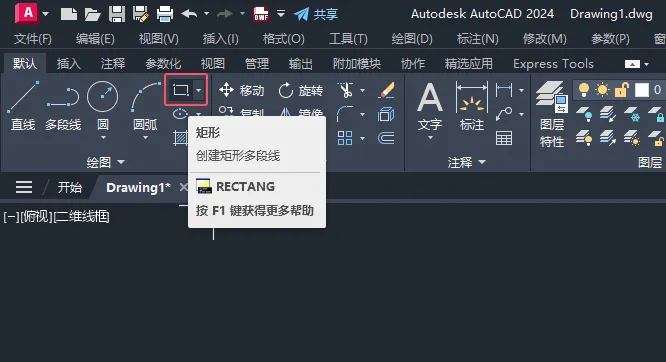The height and width of the screenshot is (362, 666).
Task: Expand the Circle (圆) options arrow
Action: point(103,138)
